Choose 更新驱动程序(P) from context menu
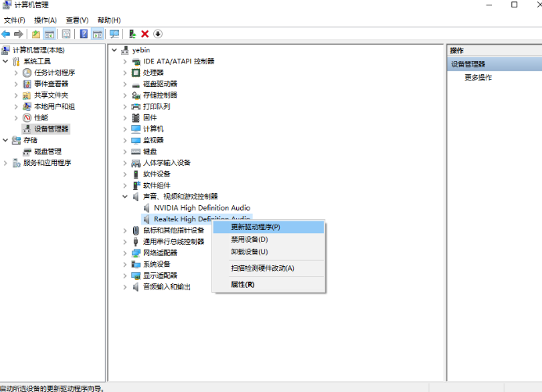The height and width of the screenshot is (392, 542). (x=255, y=227)
